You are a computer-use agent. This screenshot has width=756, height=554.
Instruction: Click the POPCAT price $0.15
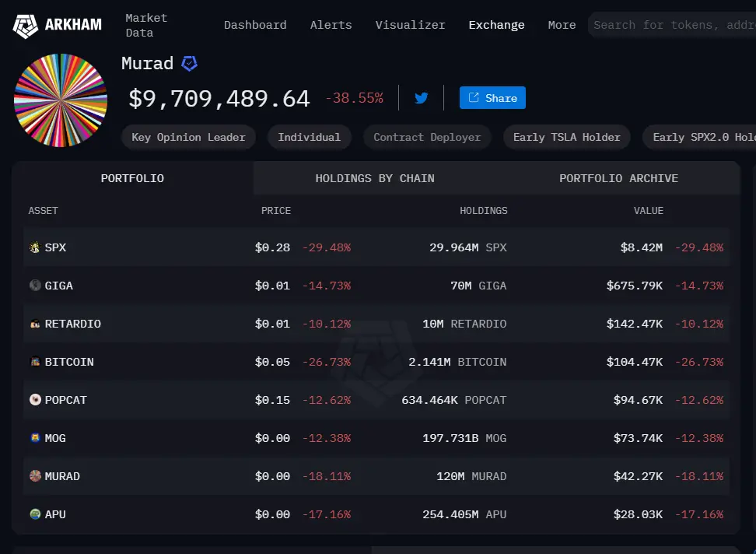pyautogui.click(x=272, y=400)
